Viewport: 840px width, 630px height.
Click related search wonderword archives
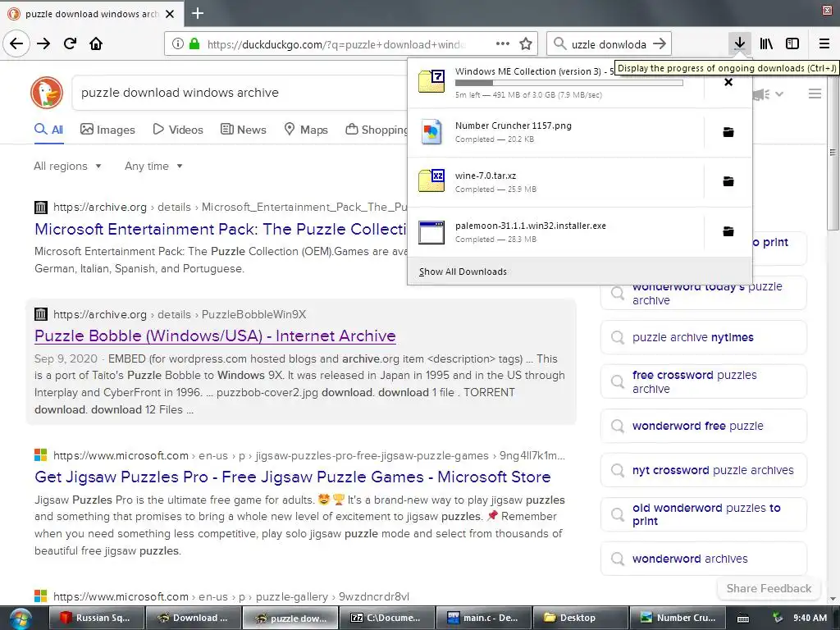pyautogui.click(x=703, y=559)
